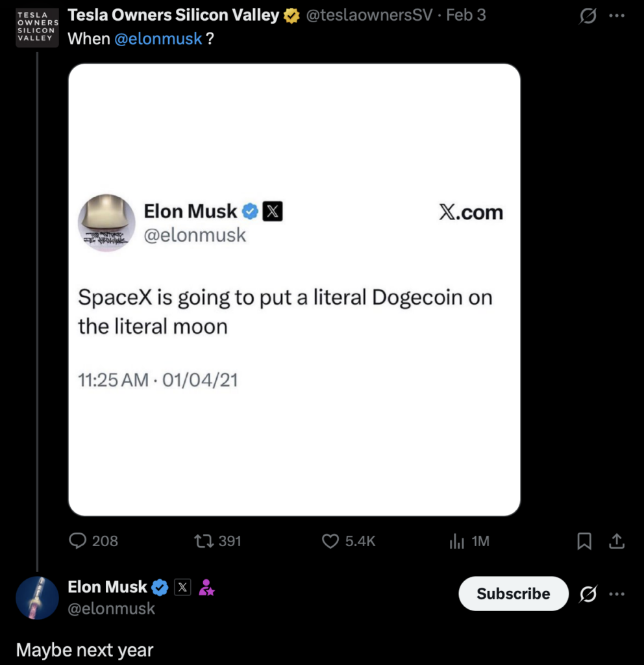Screen dimensions: 644x665
Task: Open view analytics via the 1M bar icon
Action: [457, 541]
